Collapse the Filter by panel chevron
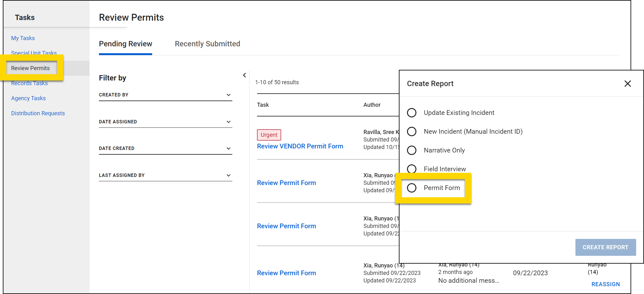Viewport: 644px width, 294px height. 245,75
